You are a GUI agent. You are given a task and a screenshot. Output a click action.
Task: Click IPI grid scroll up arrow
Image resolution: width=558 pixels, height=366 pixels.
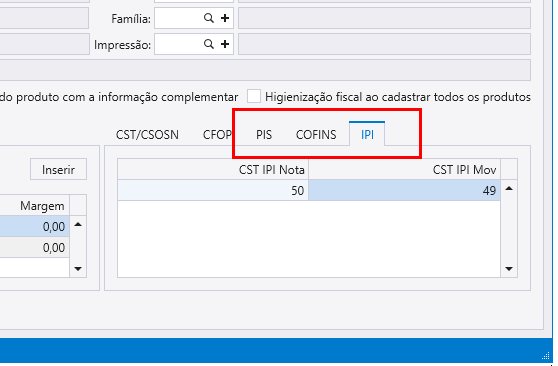[x=509, y=188]
